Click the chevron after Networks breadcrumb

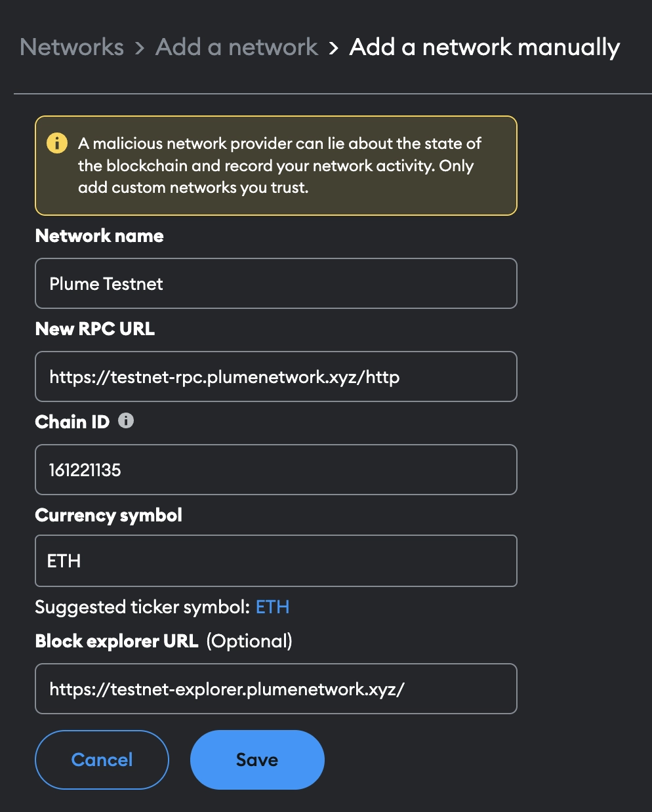click(139, 47)
